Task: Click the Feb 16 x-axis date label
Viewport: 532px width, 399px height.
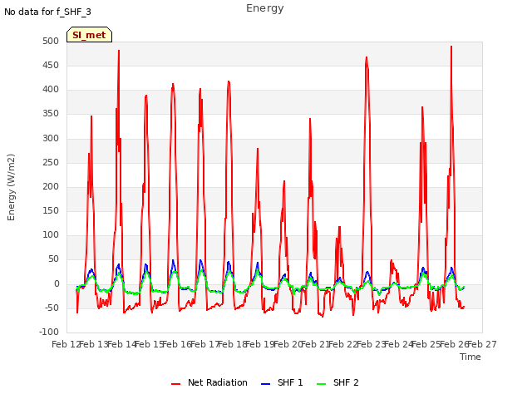Action: [177, 344]
